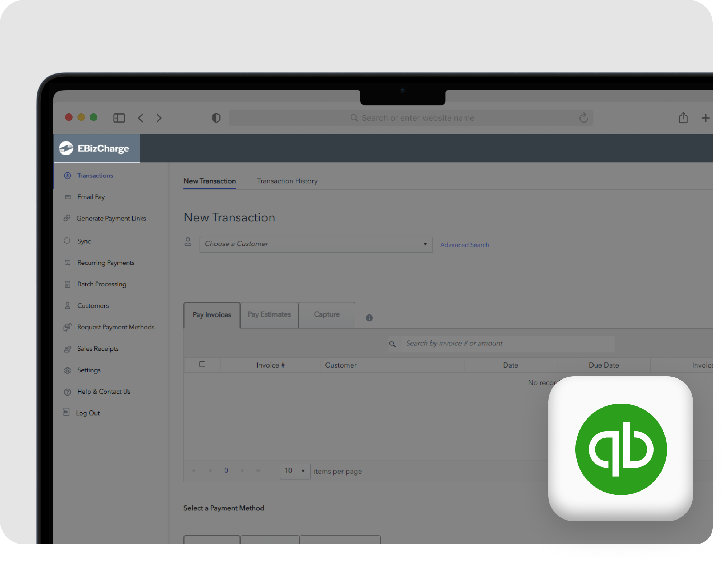This screenshot has width=728, height=565.
Task: Click the browser privacy shield icon
Action: [x=216, y=118]
